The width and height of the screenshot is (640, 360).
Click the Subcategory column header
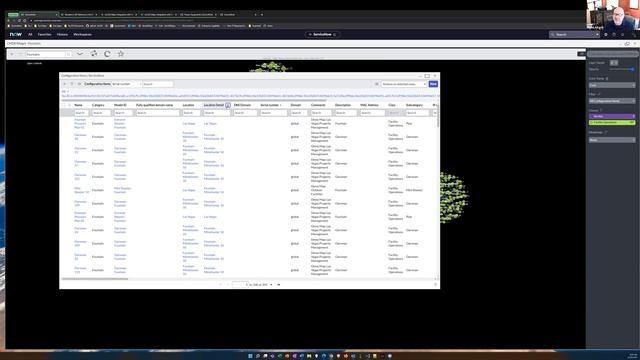414,105
